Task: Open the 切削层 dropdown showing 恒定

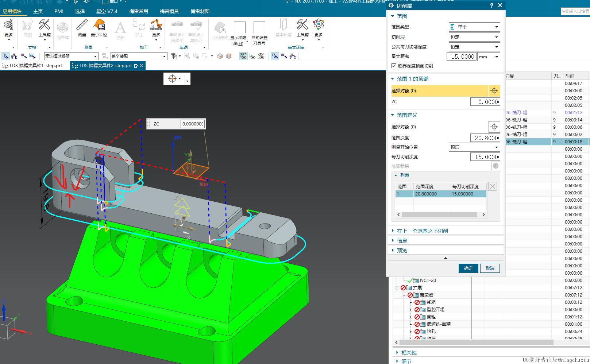Action: (x=474, y=37)
